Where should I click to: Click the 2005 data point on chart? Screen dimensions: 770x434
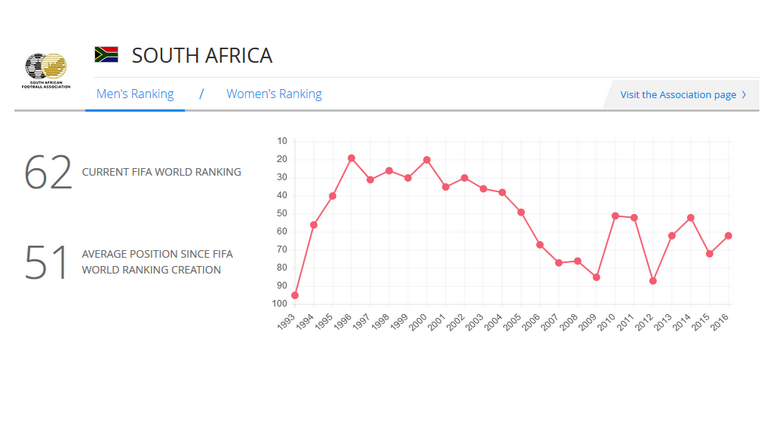click(521, 212)
